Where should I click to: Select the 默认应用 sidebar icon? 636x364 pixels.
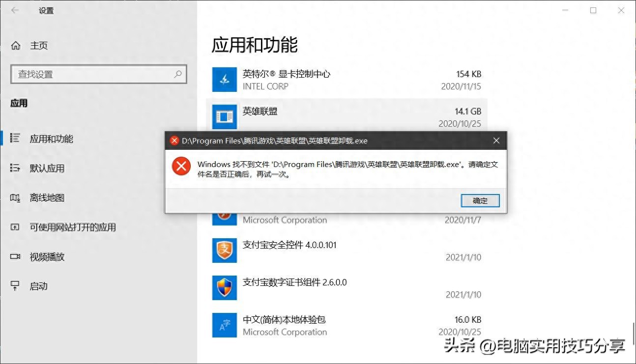pos(15,168)
